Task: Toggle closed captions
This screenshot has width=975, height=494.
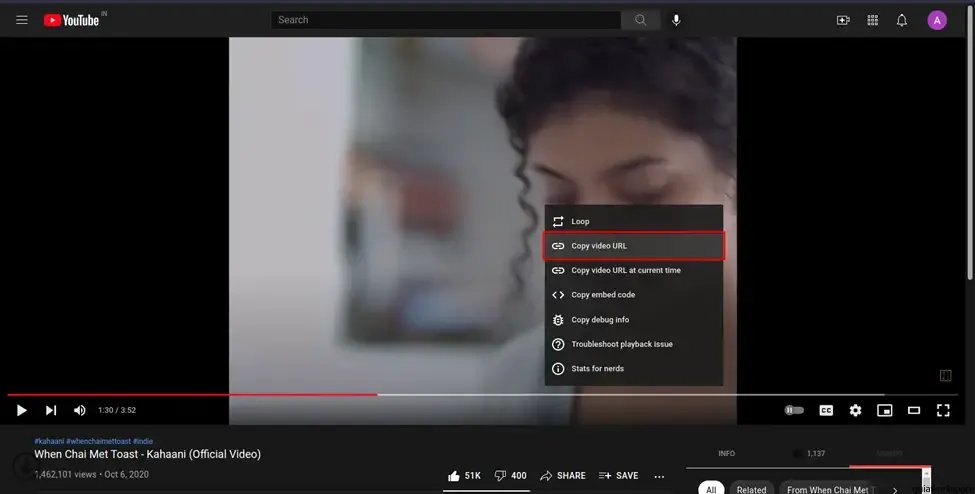Action: click(826, 410)
